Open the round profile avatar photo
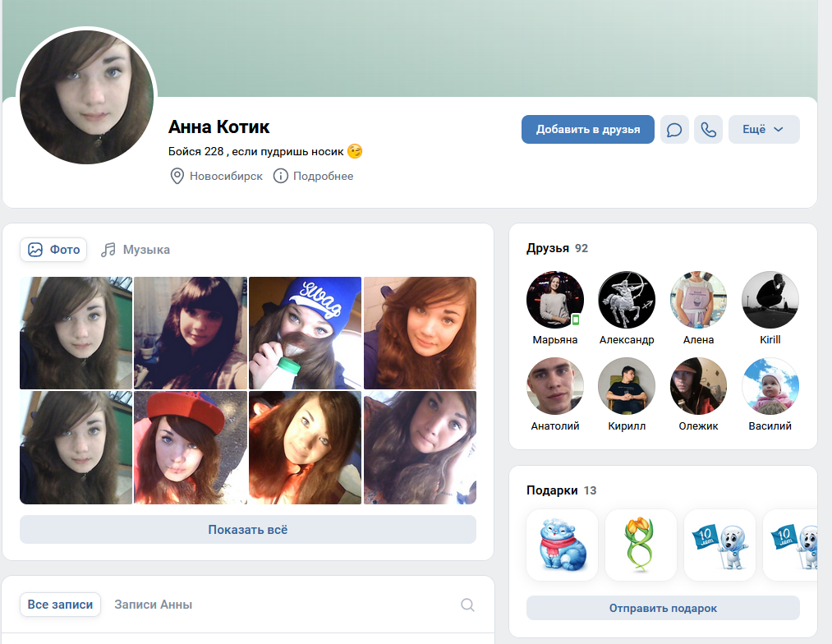Screen dimensions: 832x644 [x=86, y=97]
